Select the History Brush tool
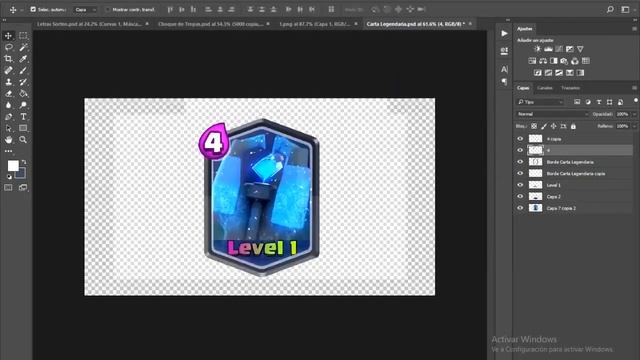This screenshot has height=360, width=640. (23, 82)
